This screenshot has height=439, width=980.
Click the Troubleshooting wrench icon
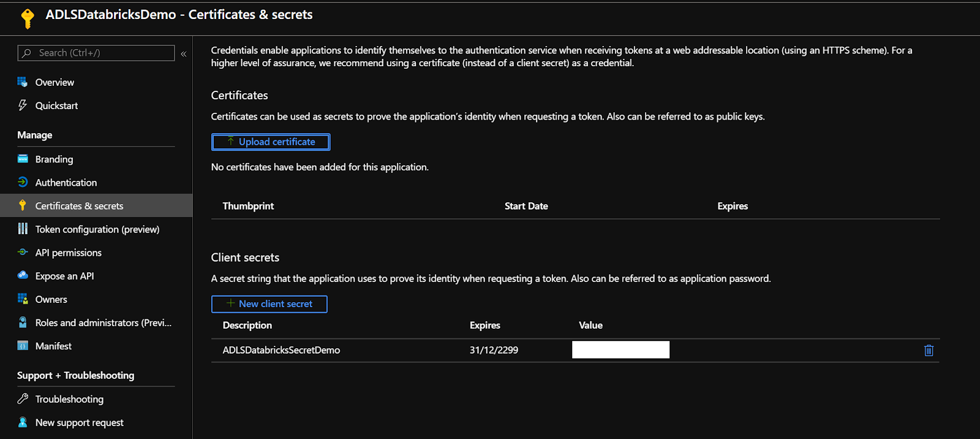coord(23,399)
